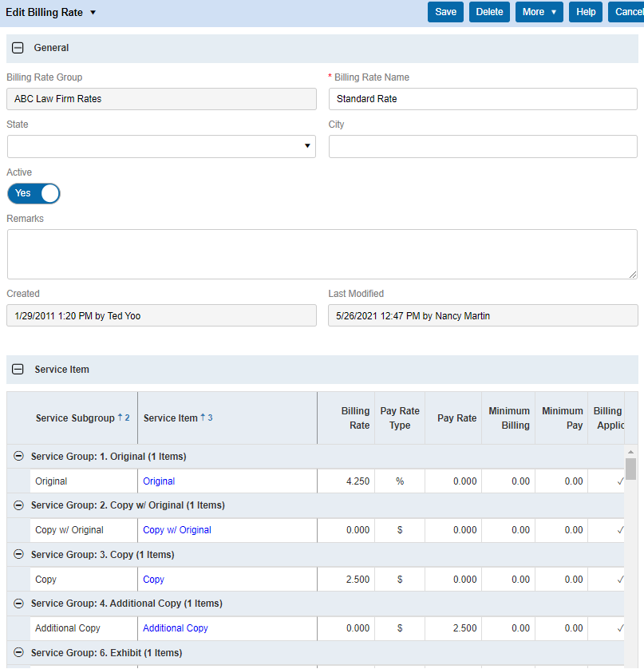Image resolution: width=644 pixels, height=669 pixels.
Task: Open the More dropdown
Action: [x=539, y=12]
